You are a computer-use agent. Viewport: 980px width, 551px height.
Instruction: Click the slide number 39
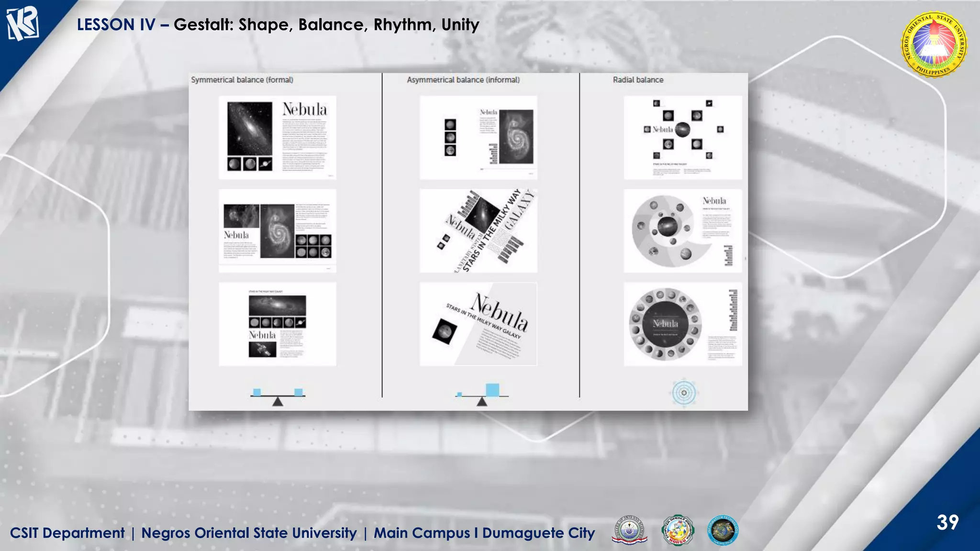(x=947, y=522)
